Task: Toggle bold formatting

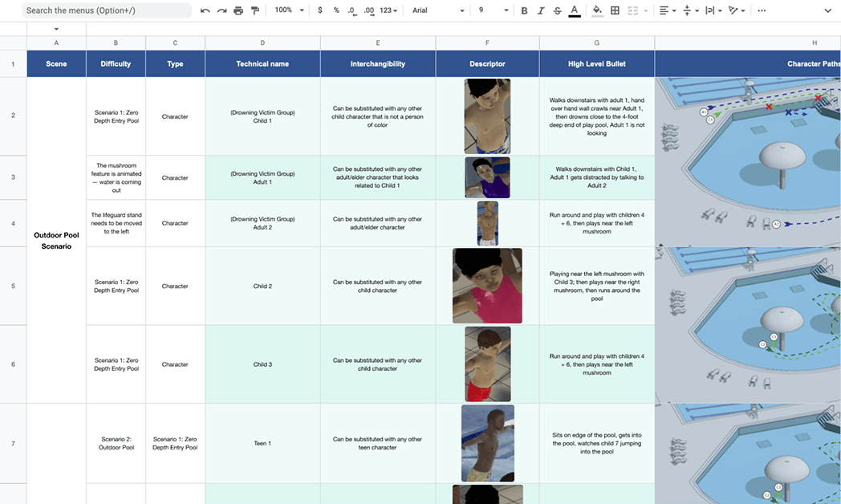Action: click(x=524, y=10)
